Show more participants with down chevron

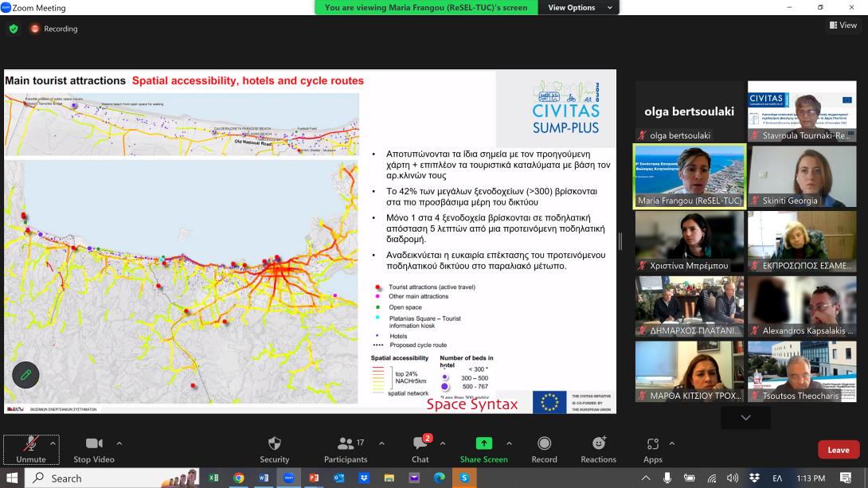(x=745, y=418)
